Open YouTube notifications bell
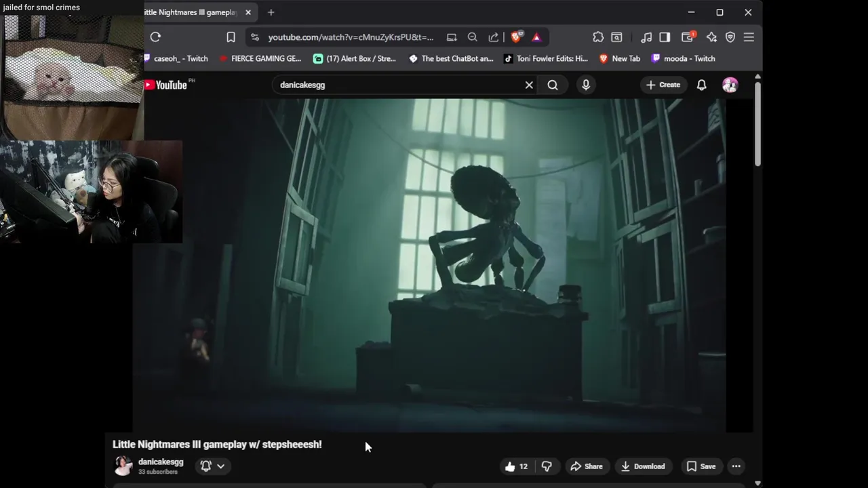 pyautogui.click(x=702, y=85)
